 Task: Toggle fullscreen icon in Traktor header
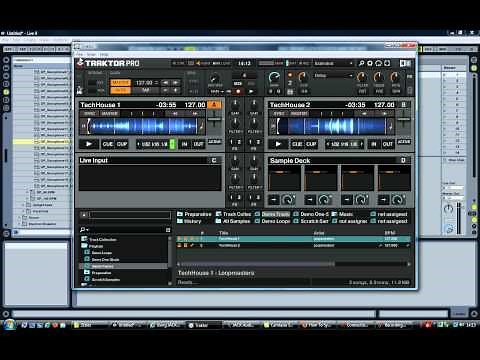coord(387,63)
